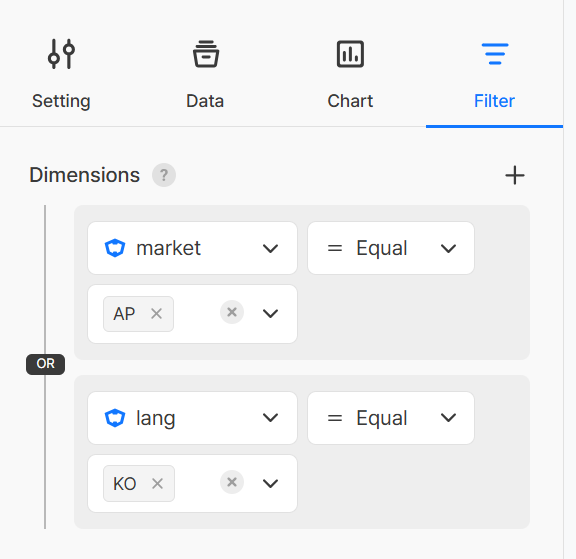576x559 pixels.
Task: Remove the KO tag from lang filter
Action: tap(157, 483)
